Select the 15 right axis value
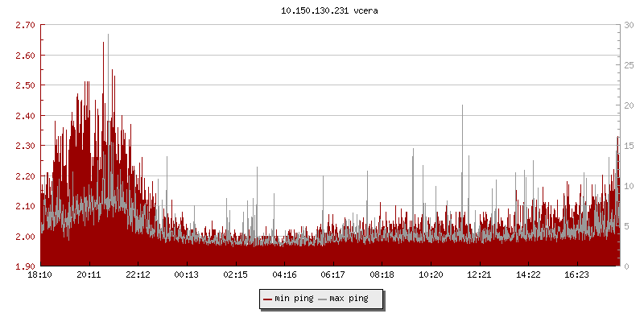This screenshot has width=644, height=322. pos(629,146)
